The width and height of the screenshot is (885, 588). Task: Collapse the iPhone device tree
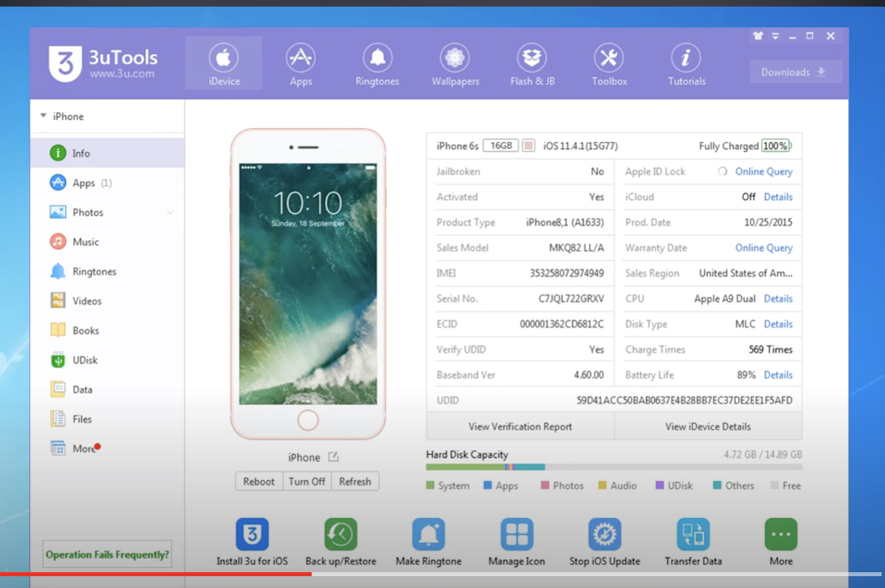click(44, 116)
